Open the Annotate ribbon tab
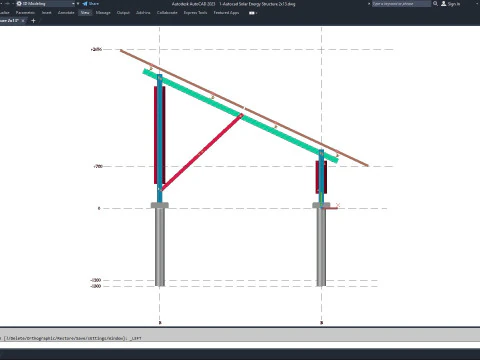Image resolution: width=480 pixels, height=360 pixels. tap(66, 13)
